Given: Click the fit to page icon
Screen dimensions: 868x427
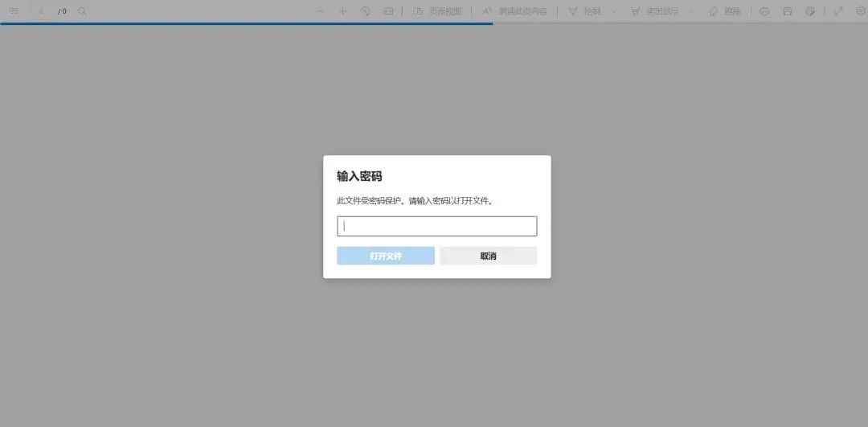Looking at the screenshot, I should pos(388,11).
